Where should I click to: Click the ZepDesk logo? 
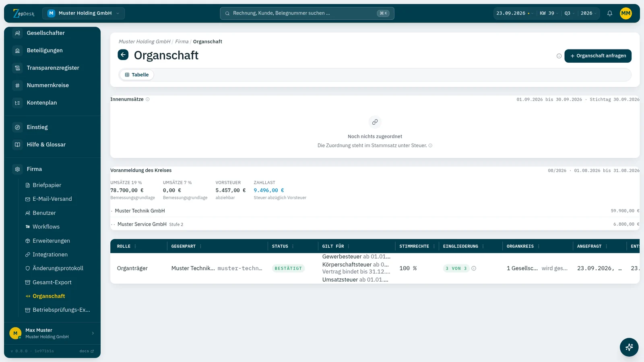(24, 13)
